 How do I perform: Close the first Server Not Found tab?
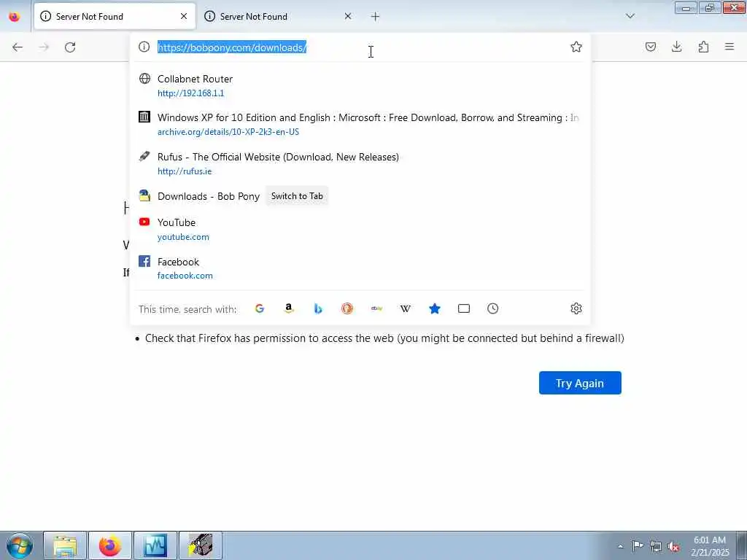click(x=184, y=16)
